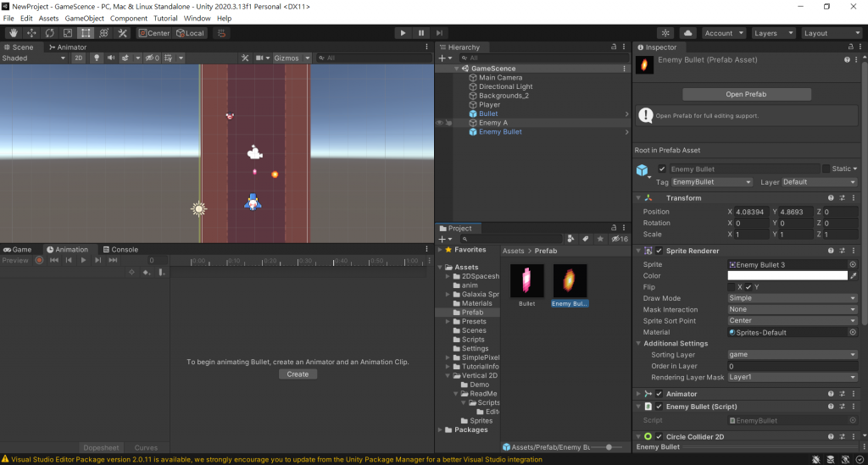Click the sprite object picker circle
Viewport: 868px width, 465px height.
(x=853, y=265)
